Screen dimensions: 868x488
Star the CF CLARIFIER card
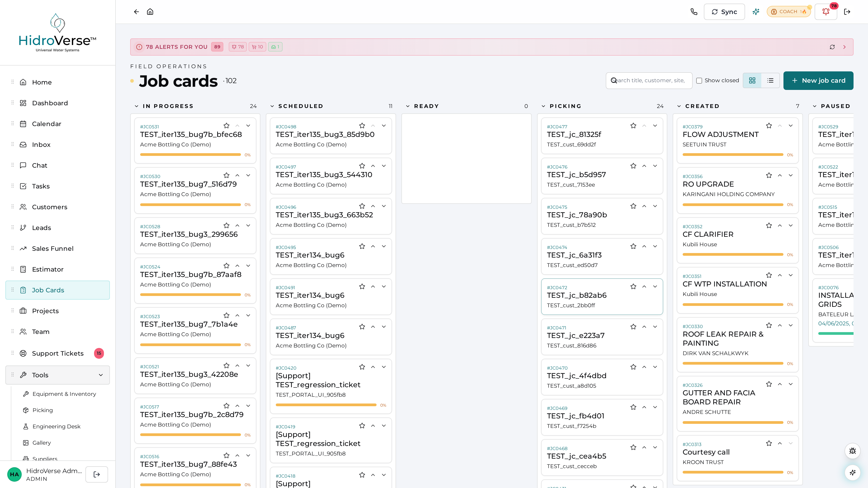(x=769, y=225)
